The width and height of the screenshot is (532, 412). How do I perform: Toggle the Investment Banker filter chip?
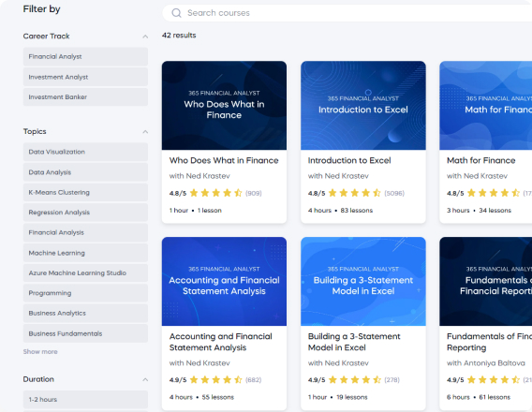(x=85, y=97)
